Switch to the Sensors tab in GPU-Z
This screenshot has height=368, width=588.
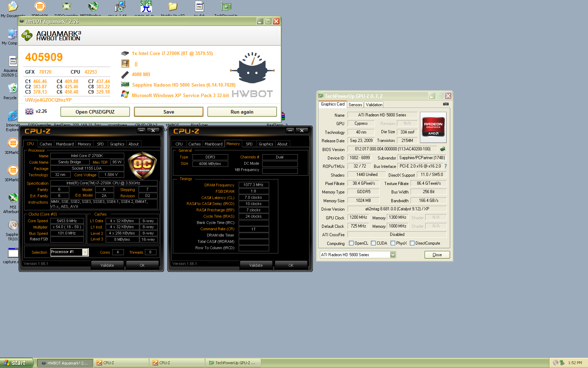pyautogui.click(x=355, y=105)
